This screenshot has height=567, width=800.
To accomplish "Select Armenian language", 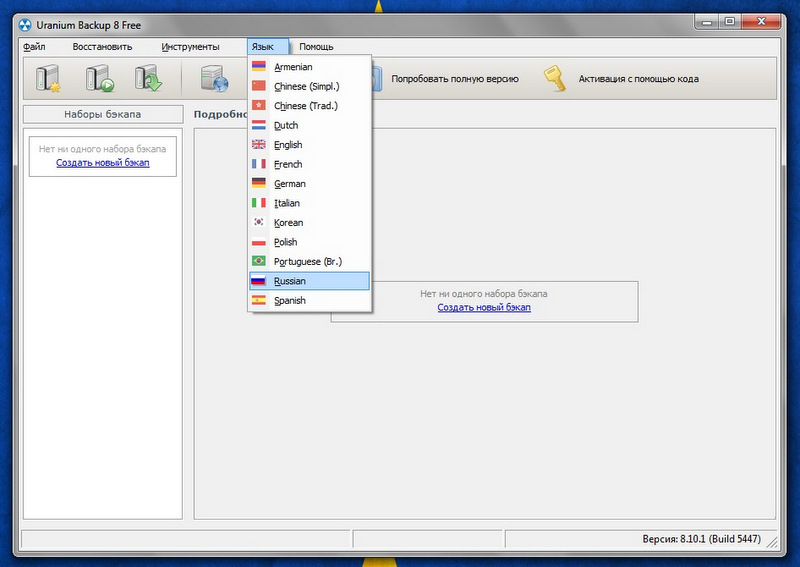I will coord(309,67).
